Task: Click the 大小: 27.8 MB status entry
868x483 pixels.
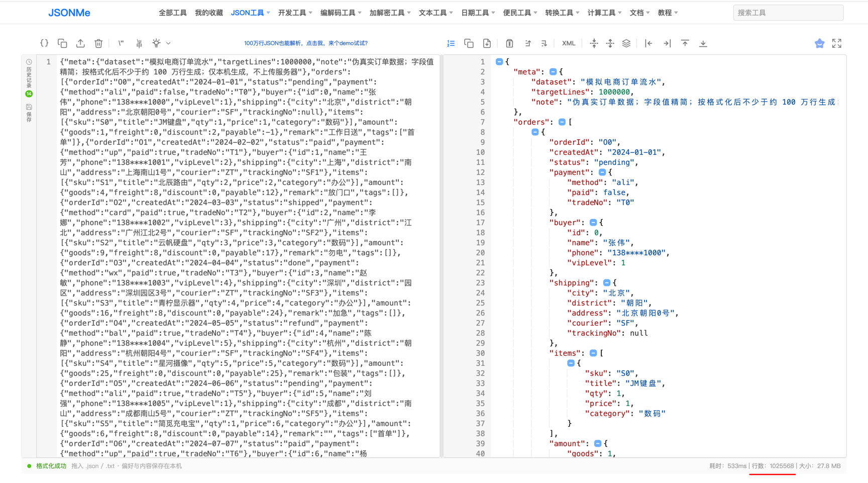Action: tap(820, 466)
